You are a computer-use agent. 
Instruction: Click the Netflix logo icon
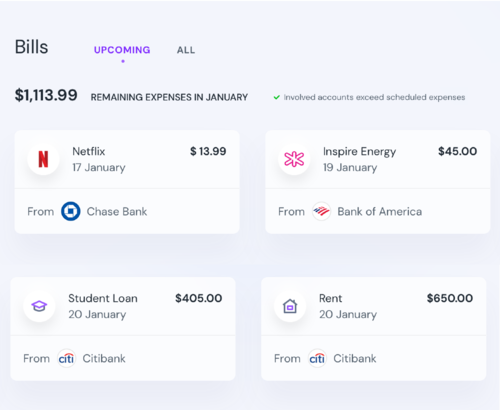coord(43,159)
